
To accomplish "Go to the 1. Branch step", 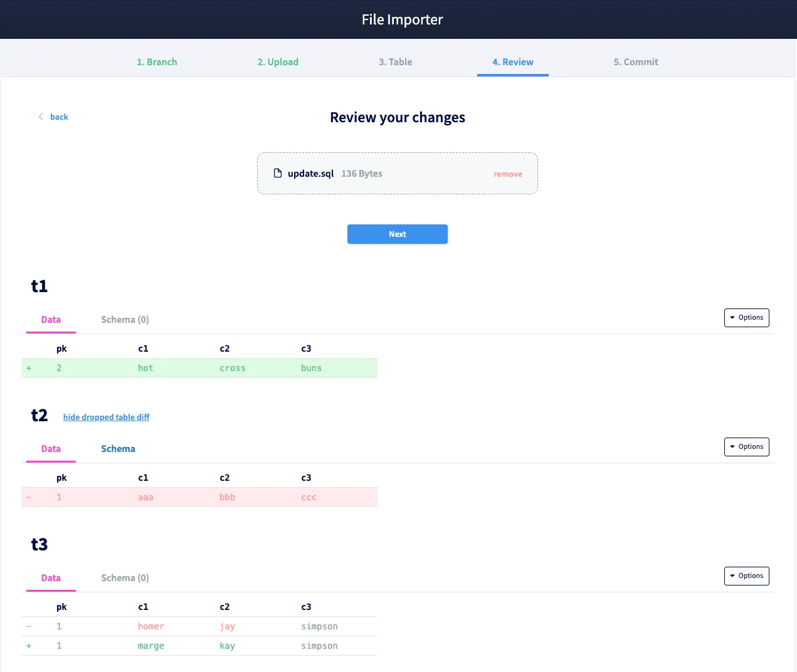I will tap(157, 62).
